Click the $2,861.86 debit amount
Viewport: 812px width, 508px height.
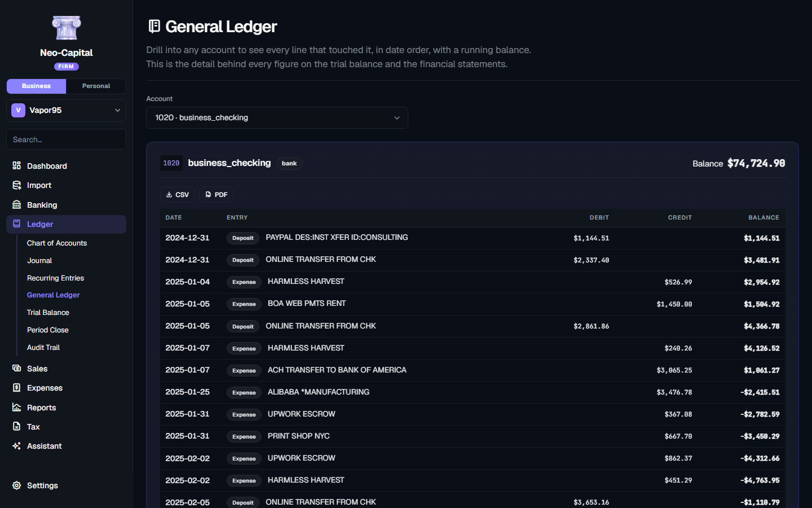pos(592,326)
